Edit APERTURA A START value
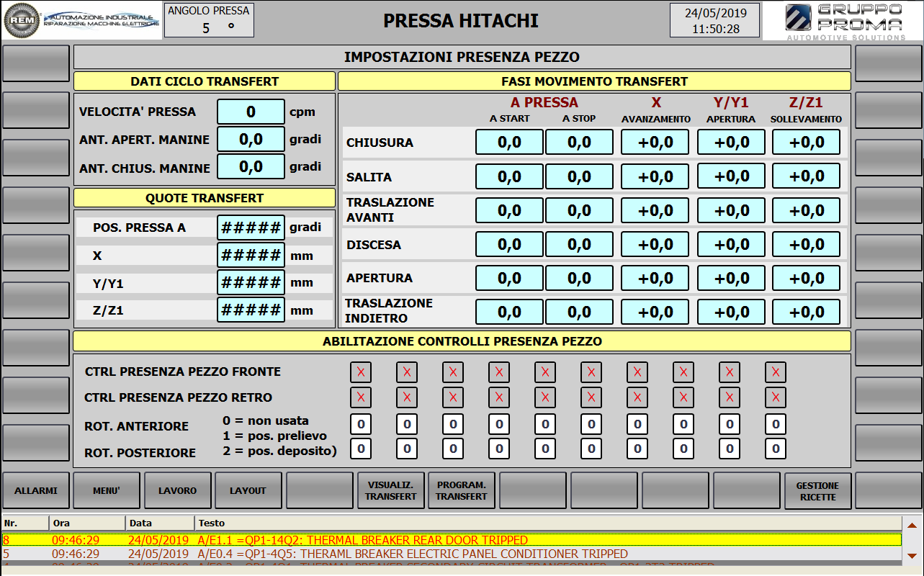The width and height of the screenshot is (924, 576). (x=509, y=278)
